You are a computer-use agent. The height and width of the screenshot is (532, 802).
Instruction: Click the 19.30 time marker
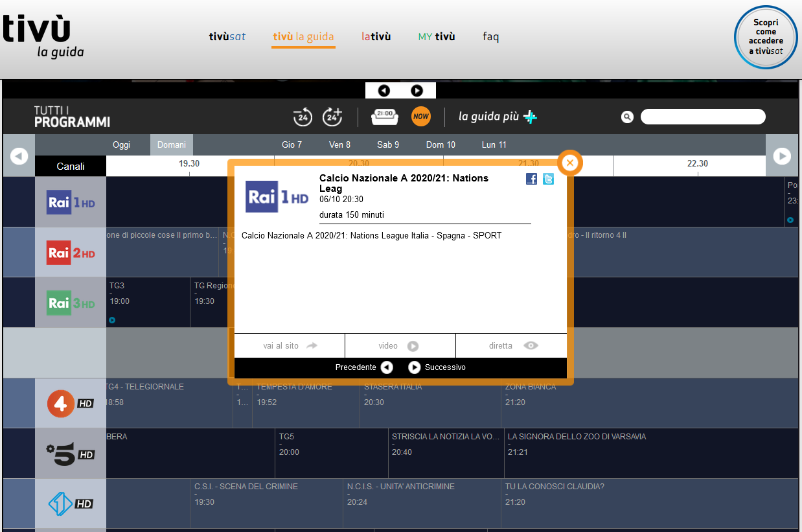[x=189, y=164]
